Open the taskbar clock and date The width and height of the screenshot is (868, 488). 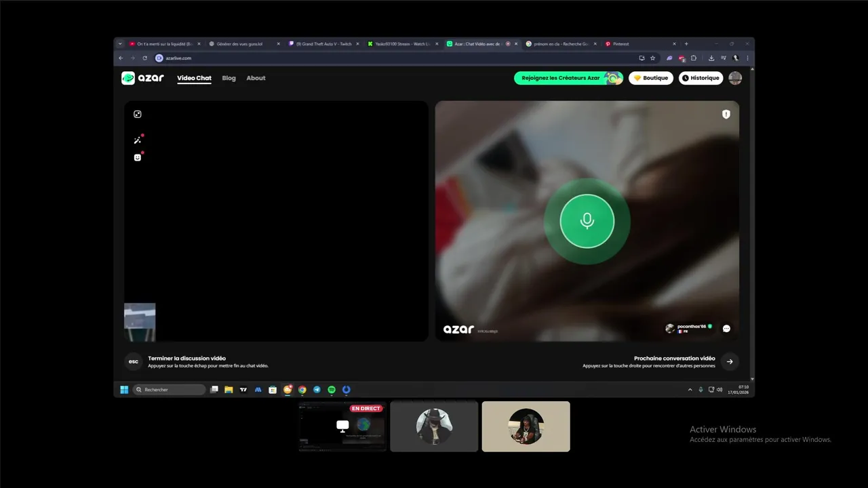click(738, 390)
